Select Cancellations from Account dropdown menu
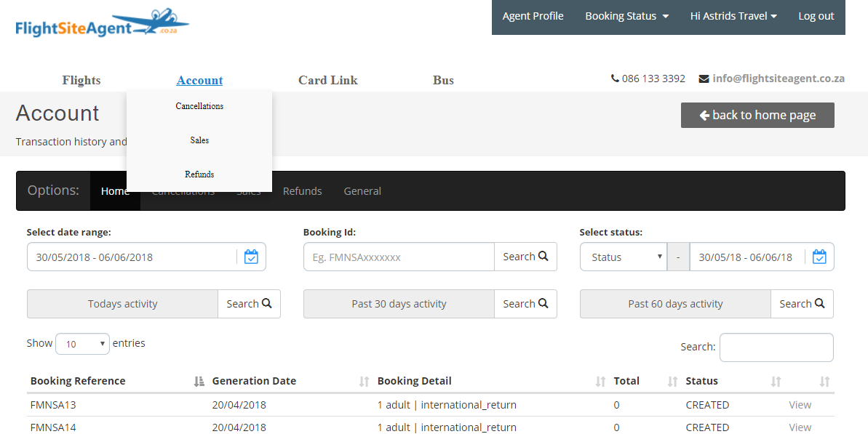This screenshot has width=868, height=434. (199, 106)
